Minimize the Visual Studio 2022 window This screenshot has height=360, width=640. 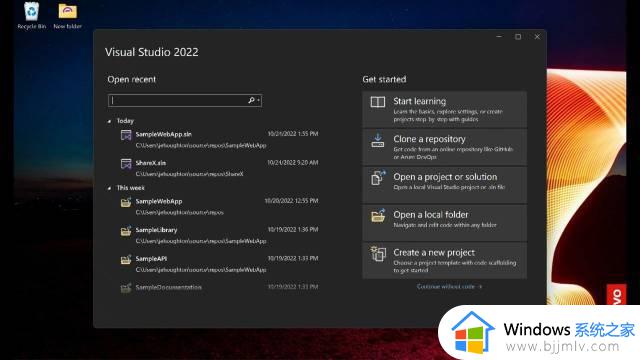pyautogui.click(x=499, y=37)
